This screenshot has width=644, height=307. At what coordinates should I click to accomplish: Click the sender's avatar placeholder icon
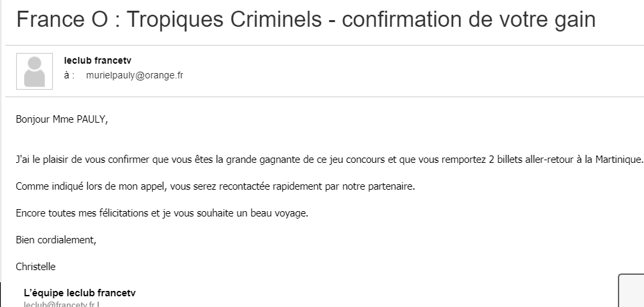34,71
